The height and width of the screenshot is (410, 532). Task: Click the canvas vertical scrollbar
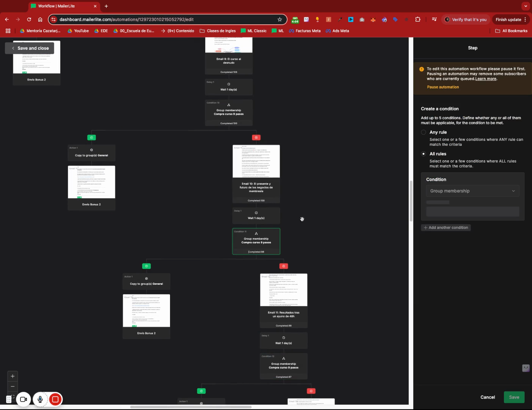[x=411, y=201]
